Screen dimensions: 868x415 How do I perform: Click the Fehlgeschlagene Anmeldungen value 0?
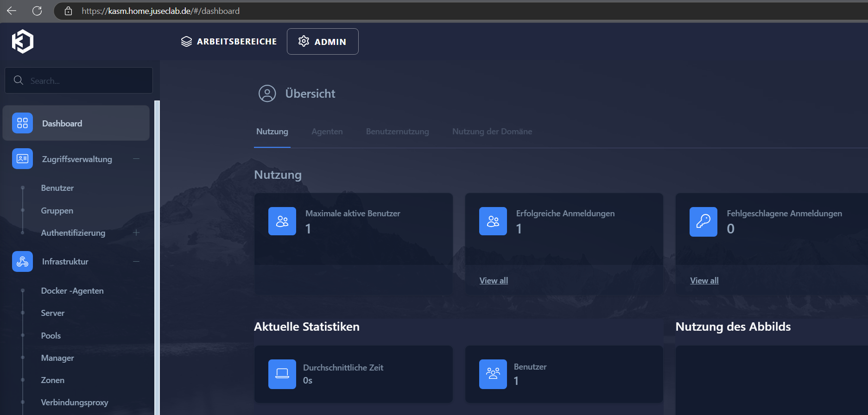tap(730, 229)
